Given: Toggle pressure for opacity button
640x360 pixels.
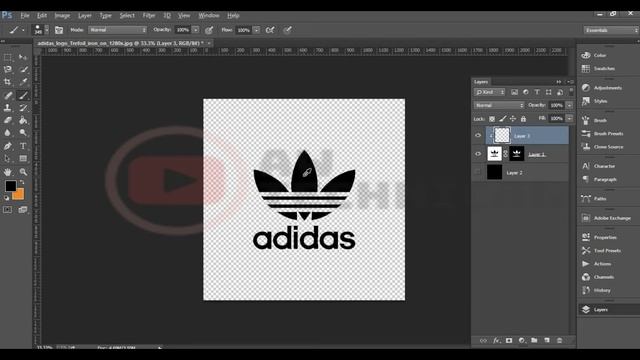Looking at the screenshot, I should click(209, 30).
